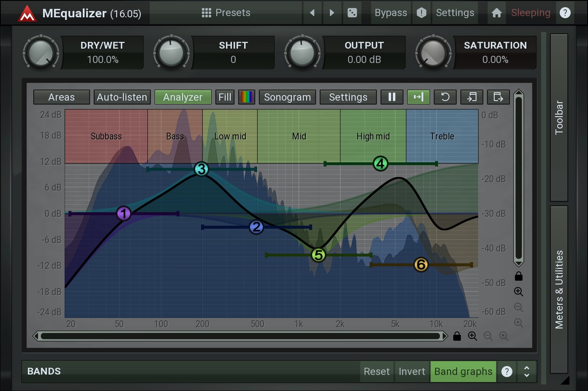This screenshot has width=588, height=391.
Task: Click the Treble area label
Action: (x=442, y=136)
